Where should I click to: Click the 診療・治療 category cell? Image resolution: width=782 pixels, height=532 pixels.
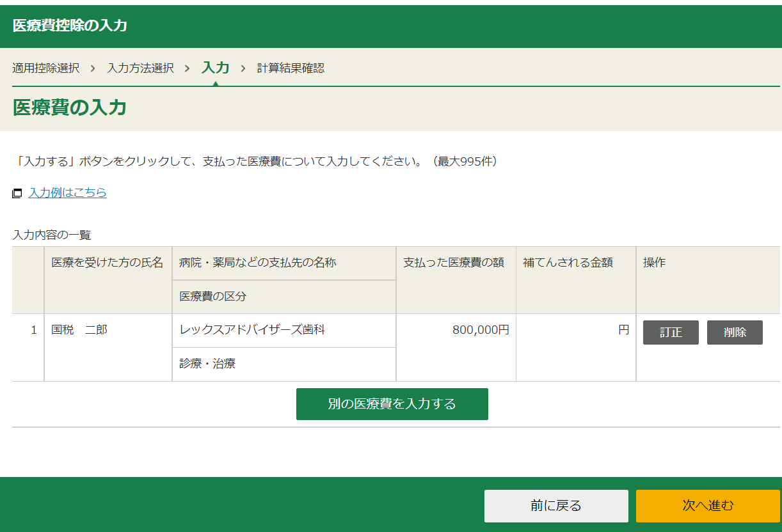[x=207, y=364]
